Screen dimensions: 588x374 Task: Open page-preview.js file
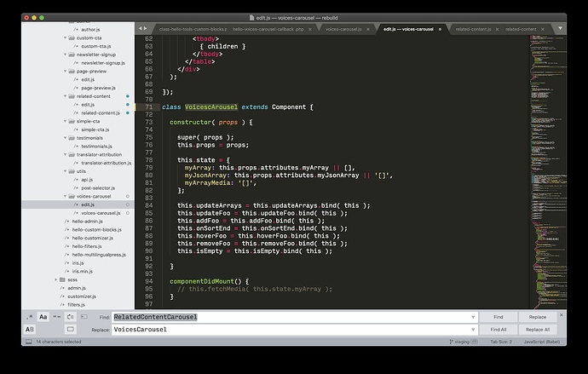coord(98,88)
